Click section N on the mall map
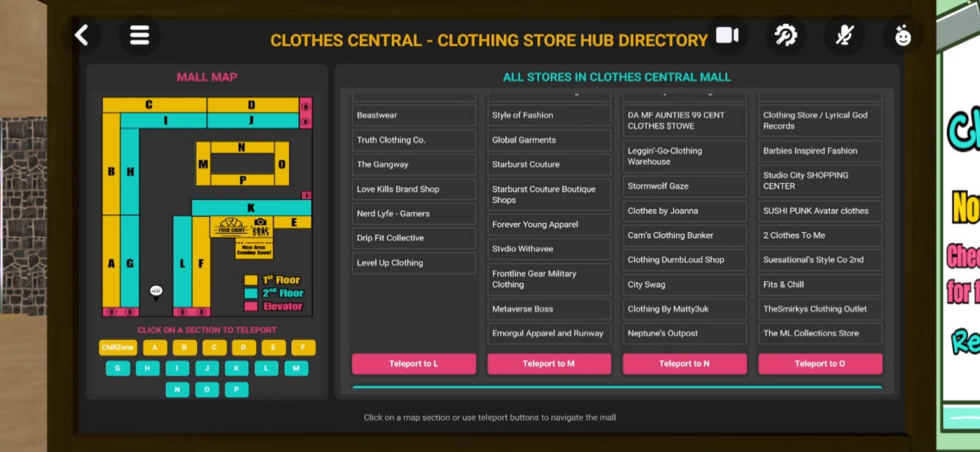The width and height of the screenshot is (980, 452). 242,147
